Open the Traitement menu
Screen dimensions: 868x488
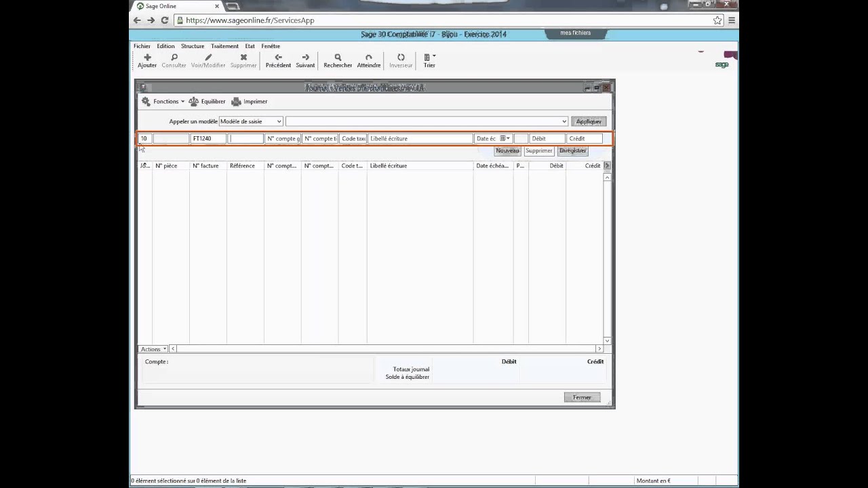pos(224,46)
